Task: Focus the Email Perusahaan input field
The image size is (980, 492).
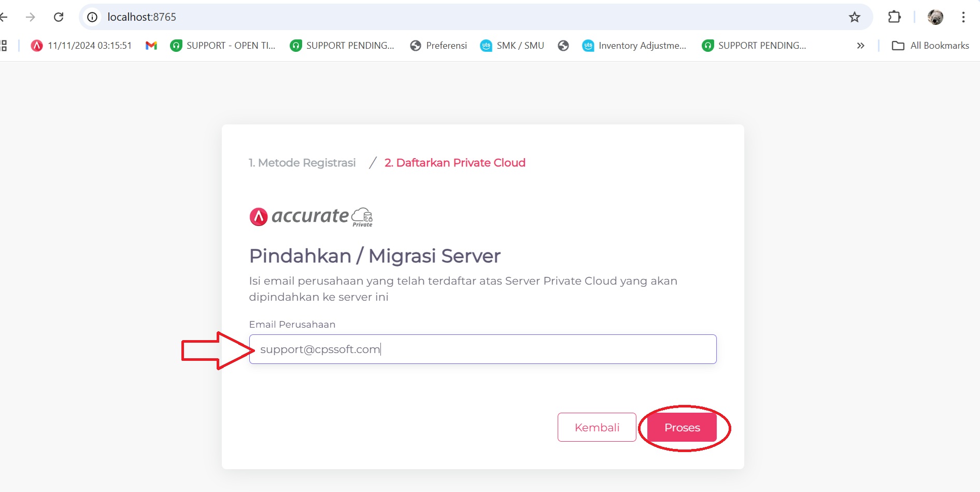Action: pyautogui.click(x=482, y=349)
